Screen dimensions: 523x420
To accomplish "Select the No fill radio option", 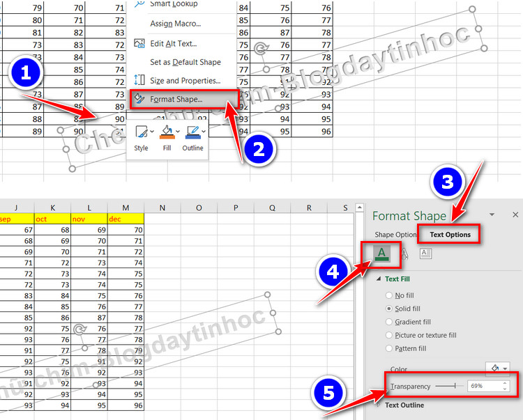I will coord(389,295).
